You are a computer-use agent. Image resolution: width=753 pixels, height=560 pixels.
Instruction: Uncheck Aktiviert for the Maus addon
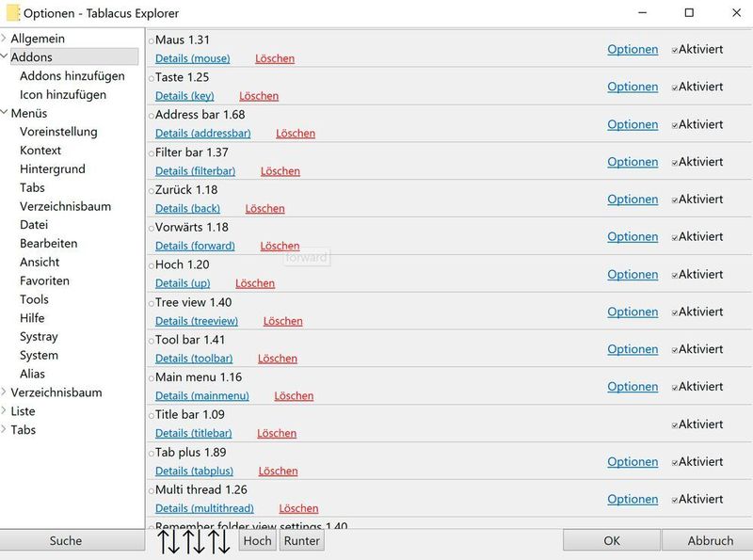676,49
